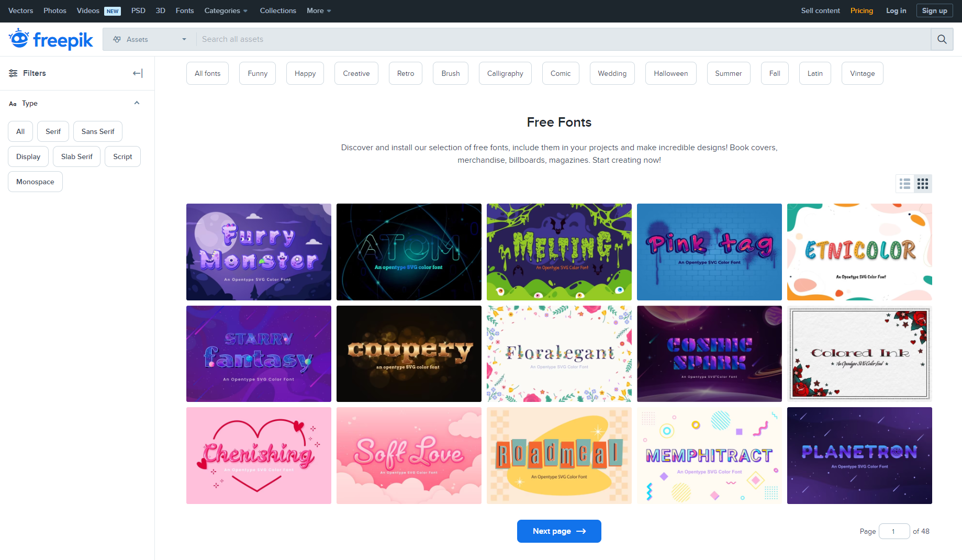Open the Assets type dropdown
Image resolution: width=962 pixels, height=560 pixels.
(150, 39)
